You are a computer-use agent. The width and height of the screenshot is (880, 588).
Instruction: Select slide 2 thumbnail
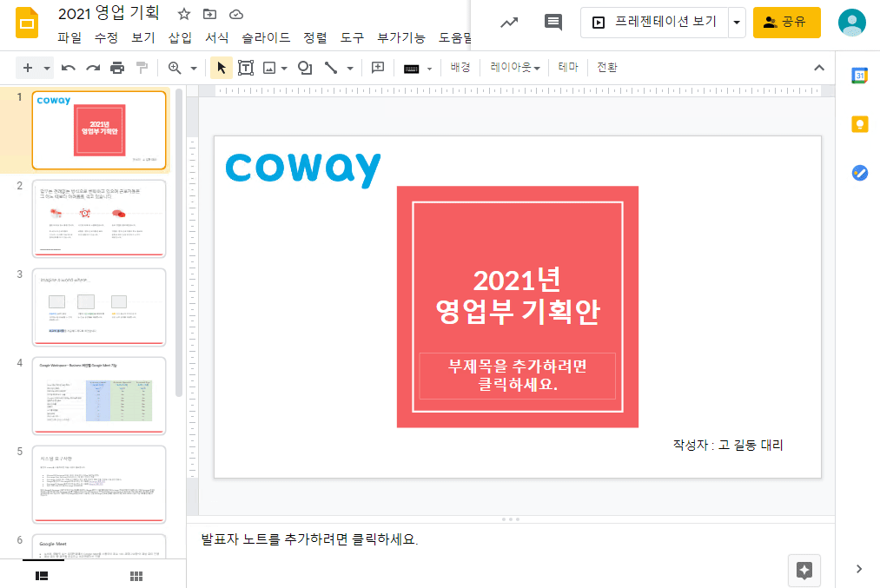(x=99, y=219)
